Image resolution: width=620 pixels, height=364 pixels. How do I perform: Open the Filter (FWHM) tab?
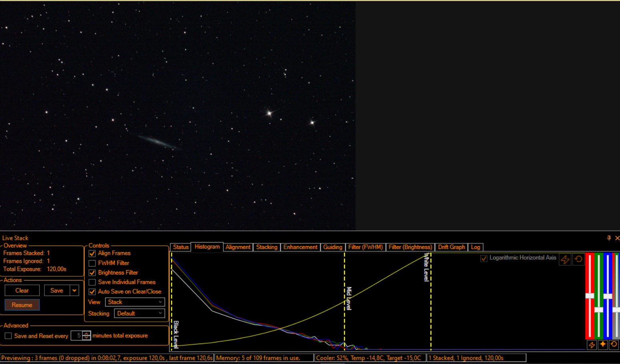(x=365, y=247)
